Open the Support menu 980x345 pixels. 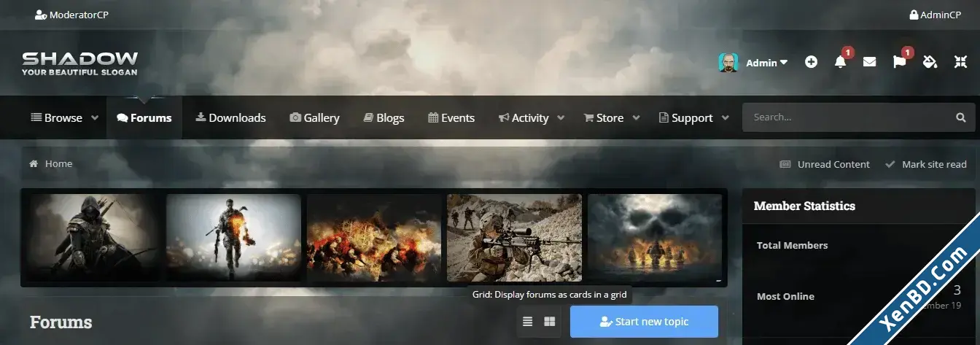click(685, 117)
